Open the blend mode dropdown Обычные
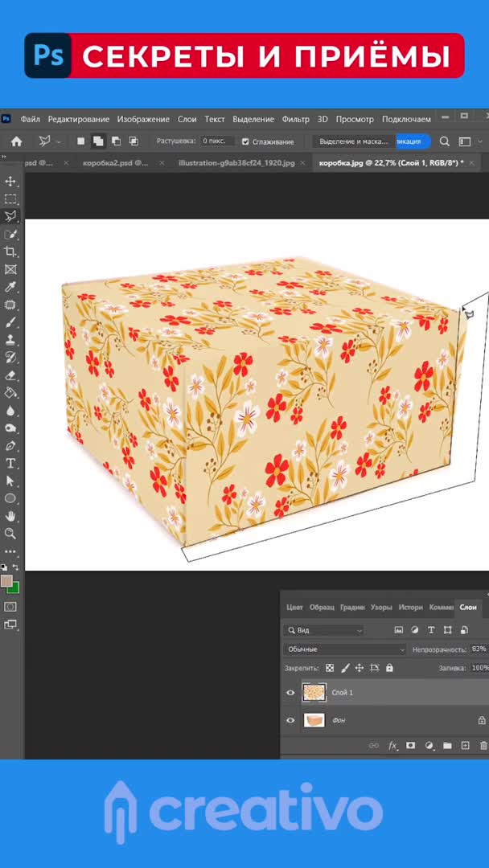The height and width of the screenshot is (868, 489). [x=345, y=649]
